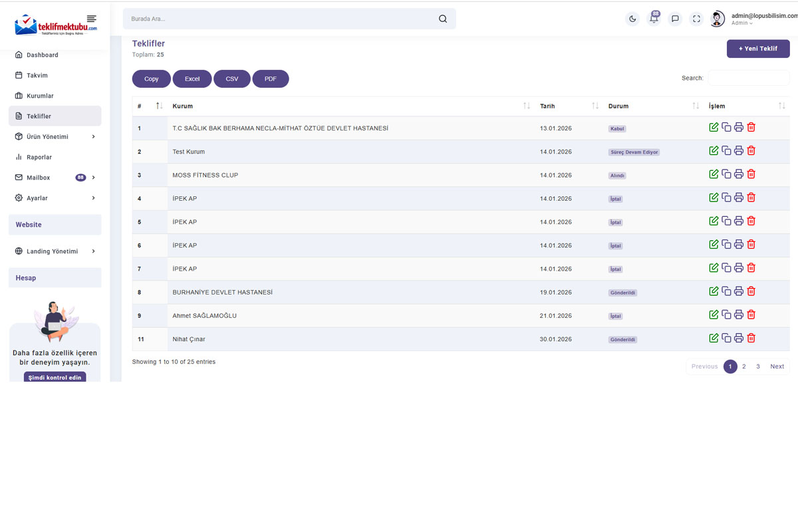Image resolution: width=798 pixels, height=532 pixels.
Task: Click the search magnifier icon
Action: [443, 19]
